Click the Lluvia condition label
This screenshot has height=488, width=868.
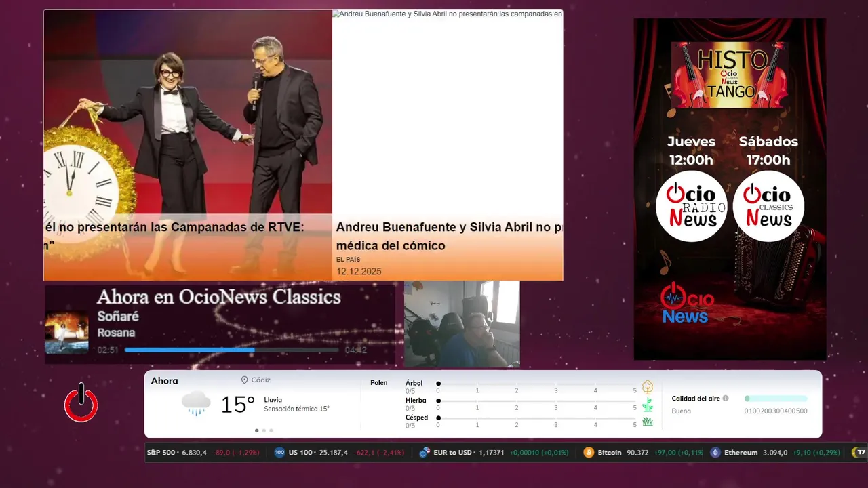tap(273, 400)
